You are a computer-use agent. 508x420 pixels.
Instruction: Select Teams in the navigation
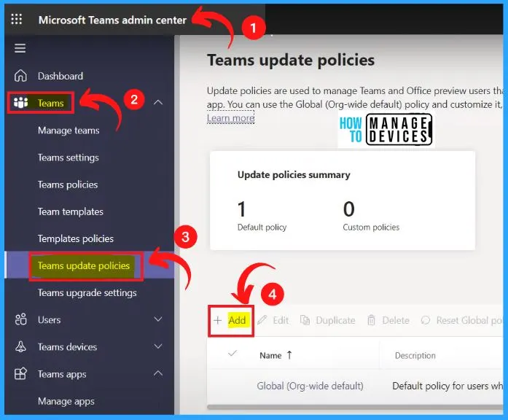point(50,103)
